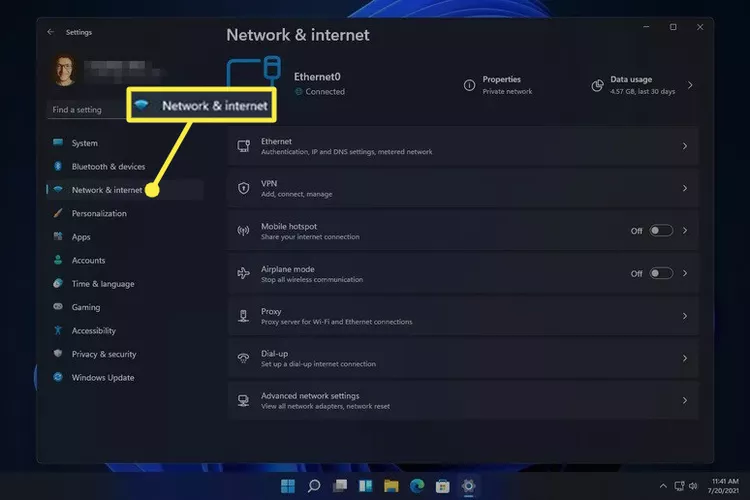Turn on the Mobile hotspot switch
The image size is (750, 500).
(x=661, y=231)
